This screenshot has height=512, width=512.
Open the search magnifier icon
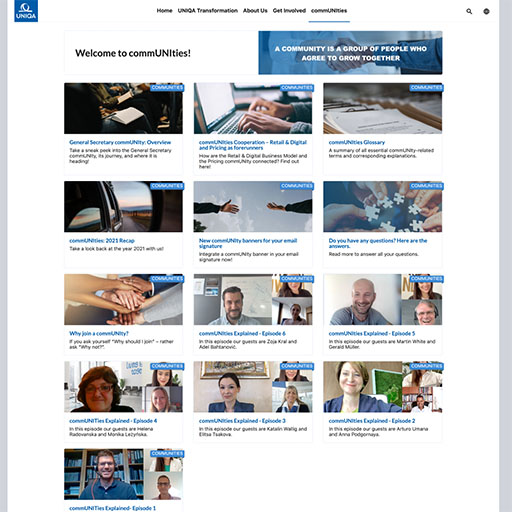469,11
